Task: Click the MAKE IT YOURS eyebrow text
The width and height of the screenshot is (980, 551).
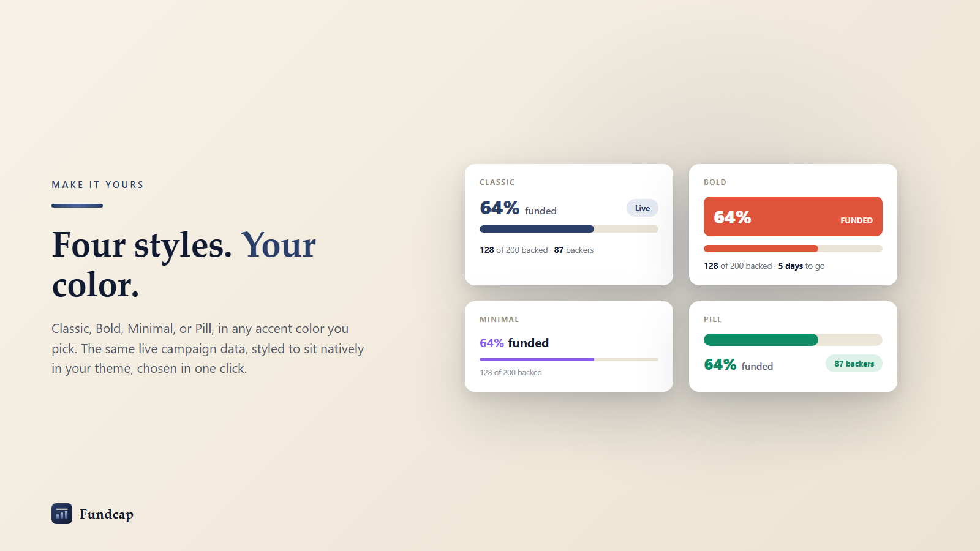Action: [x=97, y=185]
